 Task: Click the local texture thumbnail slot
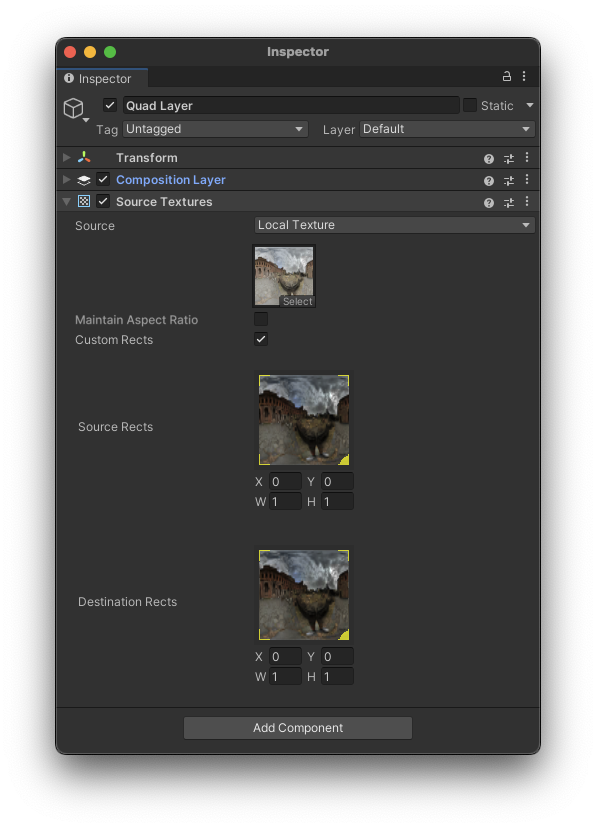coord(284,276)
